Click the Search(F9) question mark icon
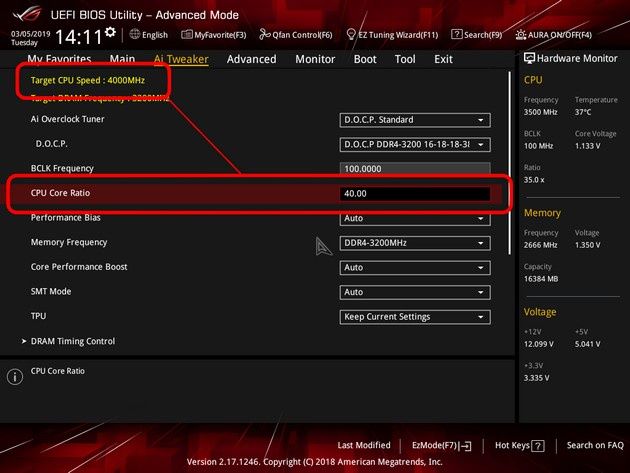This screenshot has height=473, width=630. 456,34
